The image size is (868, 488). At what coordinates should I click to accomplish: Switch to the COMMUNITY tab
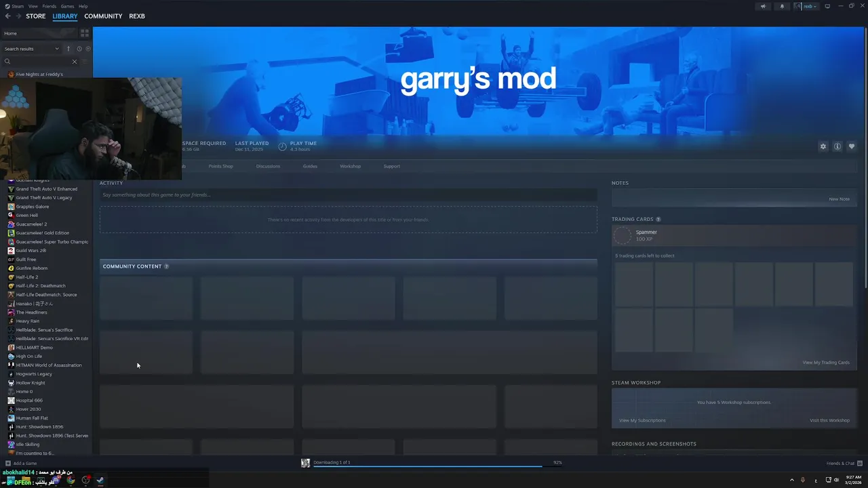tap(103, 16)
